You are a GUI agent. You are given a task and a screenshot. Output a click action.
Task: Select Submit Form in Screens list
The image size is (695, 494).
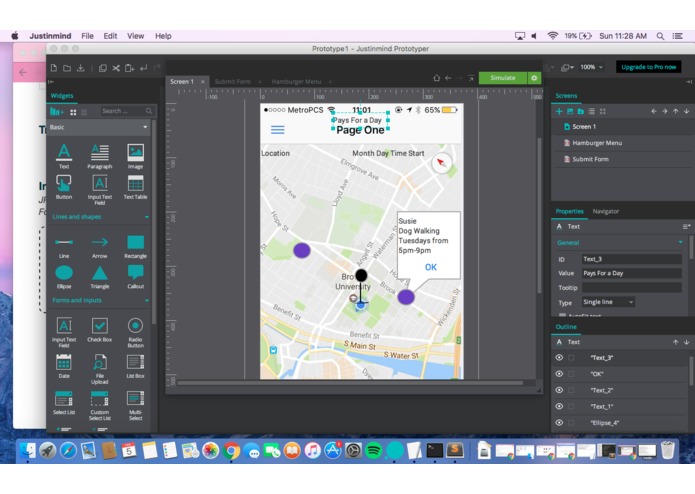(590, 159)
